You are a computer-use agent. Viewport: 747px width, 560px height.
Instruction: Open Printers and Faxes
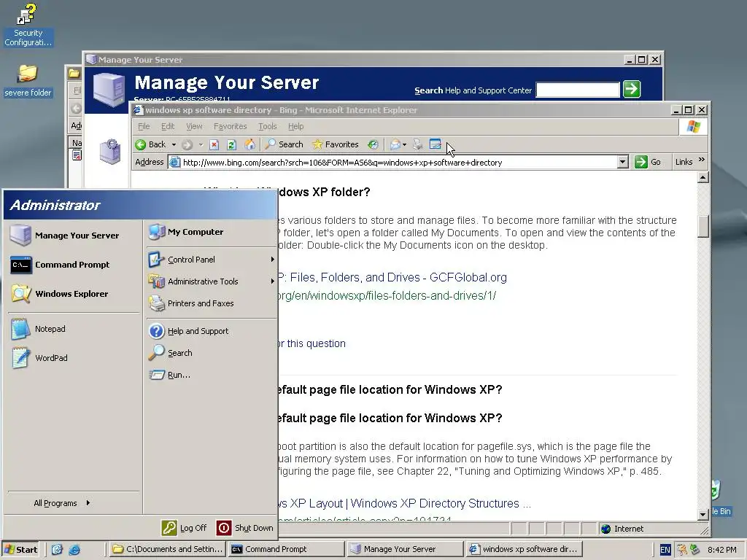click(x=211, y=303)
